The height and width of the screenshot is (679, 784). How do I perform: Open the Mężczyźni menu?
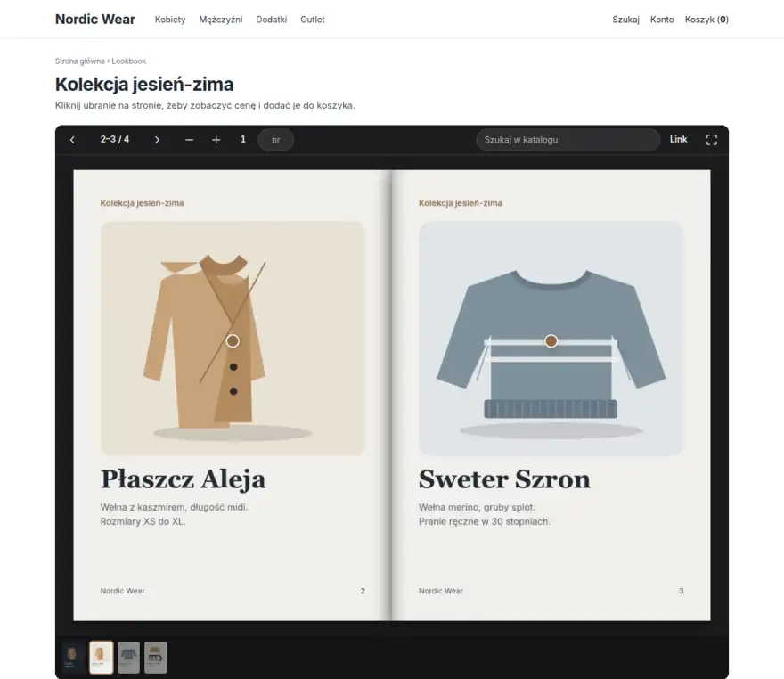[x=221, y=20]
